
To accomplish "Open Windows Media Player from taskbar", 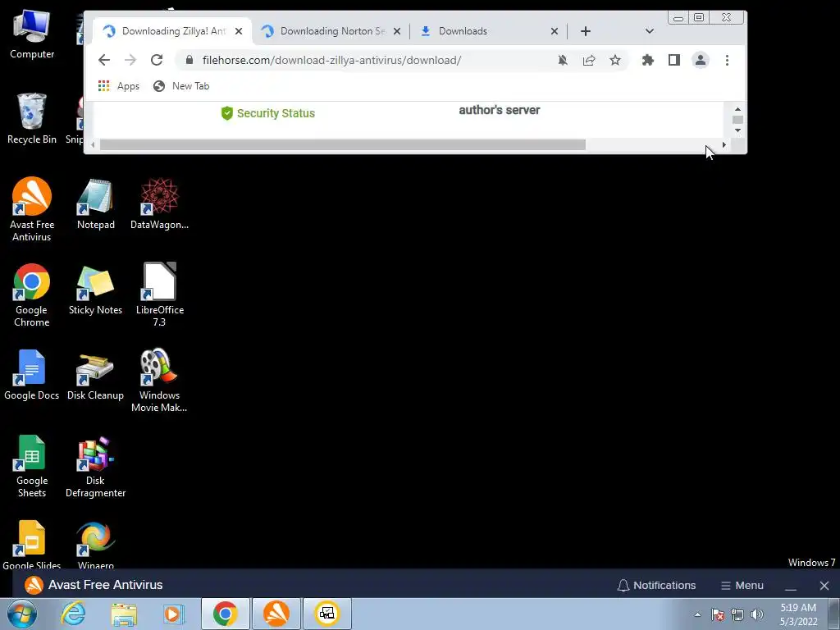I will [x=173, y=614].
